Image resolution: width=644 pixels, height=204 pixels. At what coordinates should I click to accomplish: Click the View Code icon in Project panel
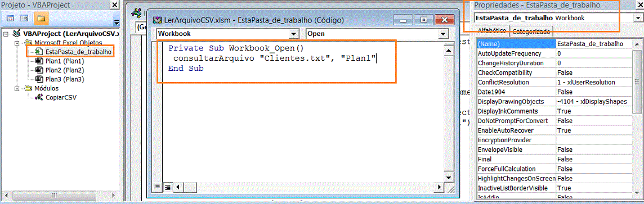pos(10,19)
